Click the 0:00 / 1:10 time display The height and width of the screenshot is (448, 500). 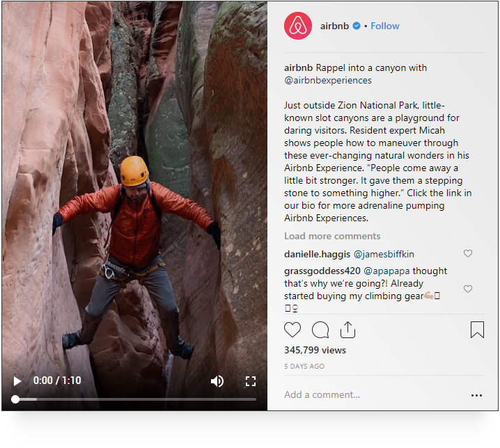coord(57,381)
